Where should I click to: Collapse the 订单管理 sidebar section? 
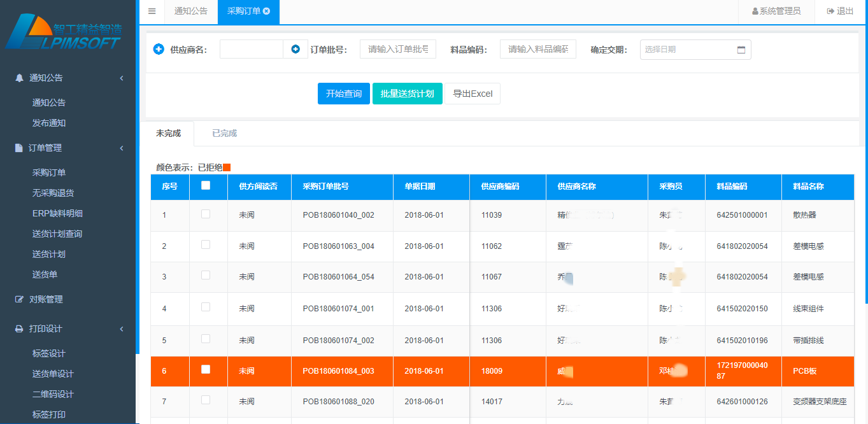coord(121,148)
